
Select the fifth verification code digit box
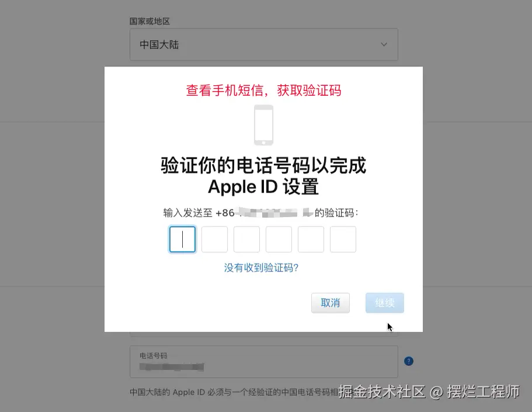click(311, 239)
